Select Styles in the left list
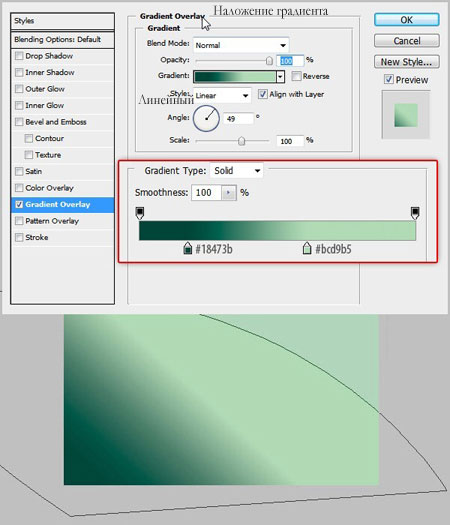The width and height of the screenshot is (450, 525). (63, 21)
